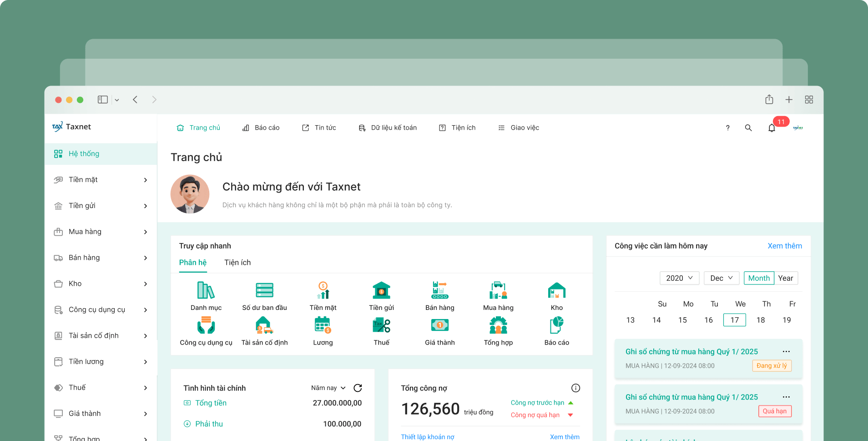
Task: Click the search magnifier icon
Action: pyautogui.click(x=748, y=128)
